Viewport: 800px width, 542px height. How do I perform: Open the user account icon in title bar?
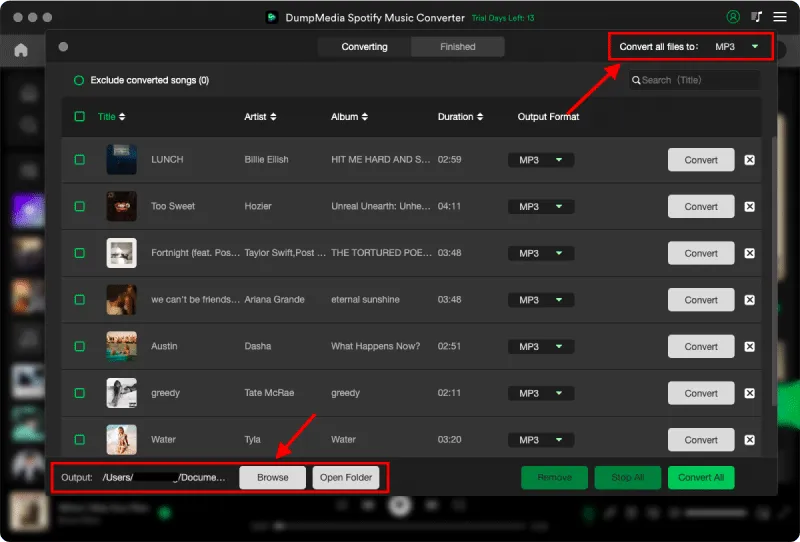734,17
